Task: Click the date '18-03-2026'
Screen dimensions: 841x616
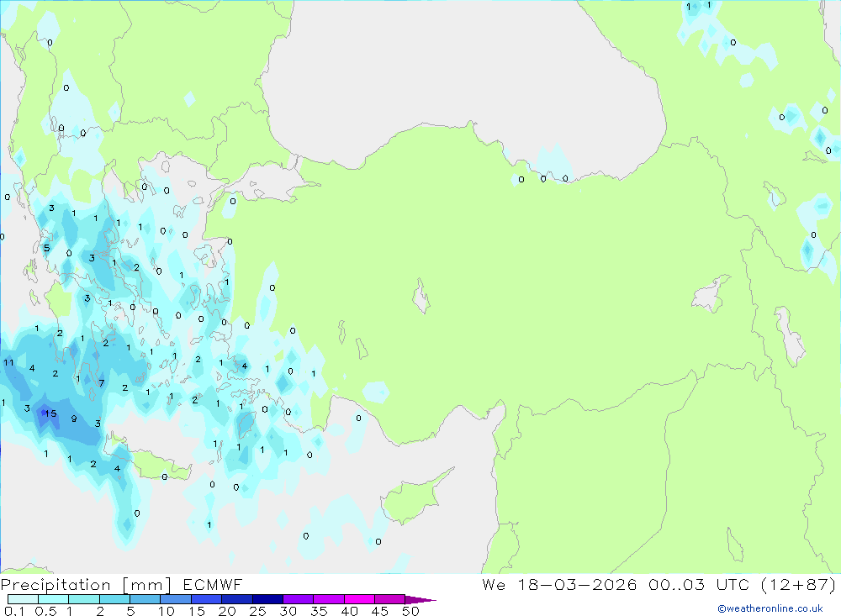Action: click(x=577, y=584)
